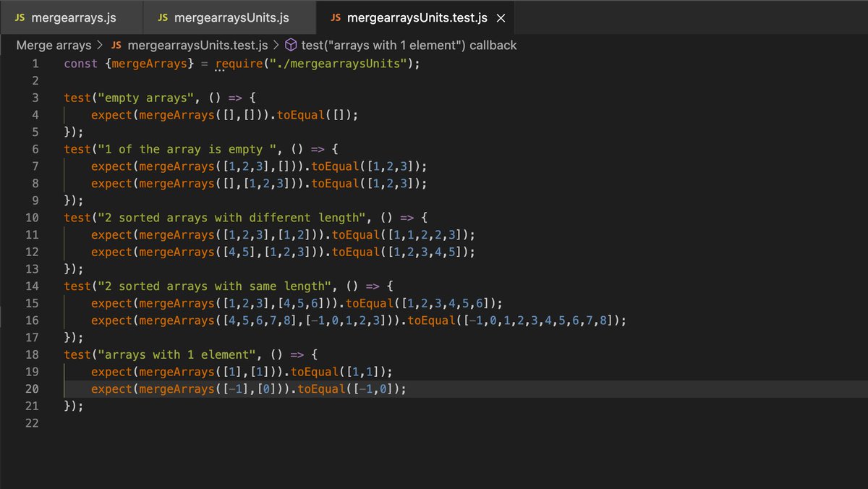Click line number 5 in the gutter

(x=35, y=132)
